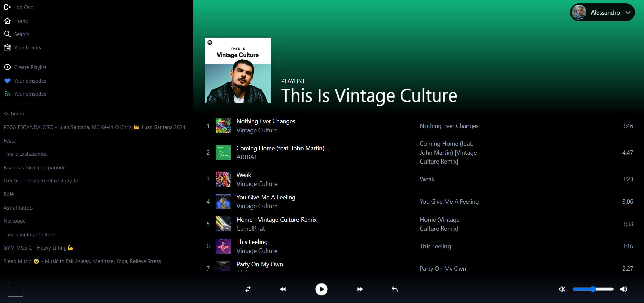Skip to next track

[360, 289]
